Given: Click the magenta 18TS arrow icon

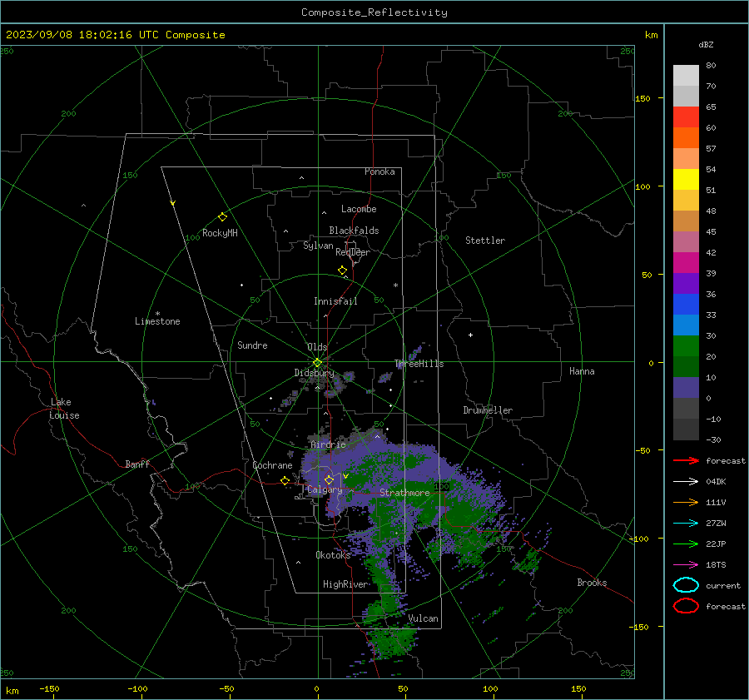Looking at the screenshot, I should pyautogui.click(x=686, y=565).
